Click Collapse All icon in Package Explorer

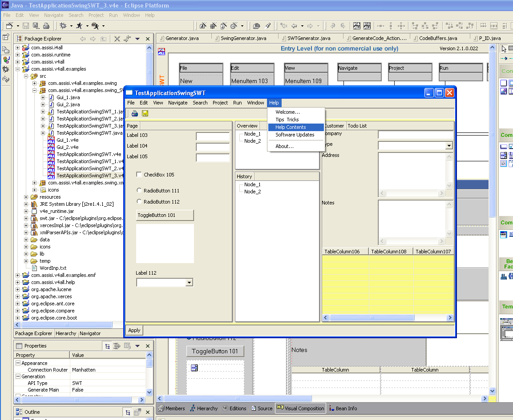(117, 39)
